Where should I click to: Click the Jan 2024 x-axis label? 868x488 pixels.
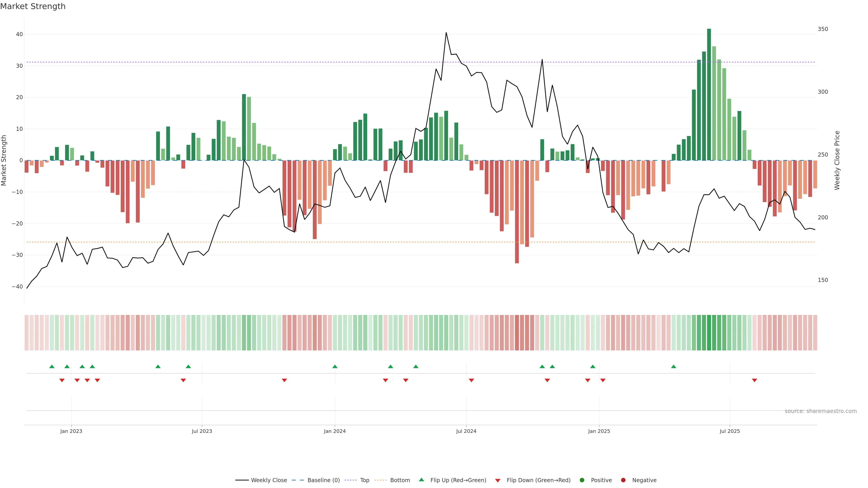click(335, 431)
